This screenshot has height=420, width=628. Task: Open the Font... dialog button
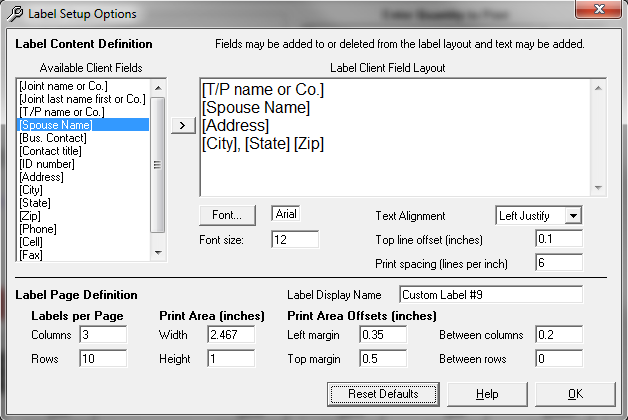227,215
